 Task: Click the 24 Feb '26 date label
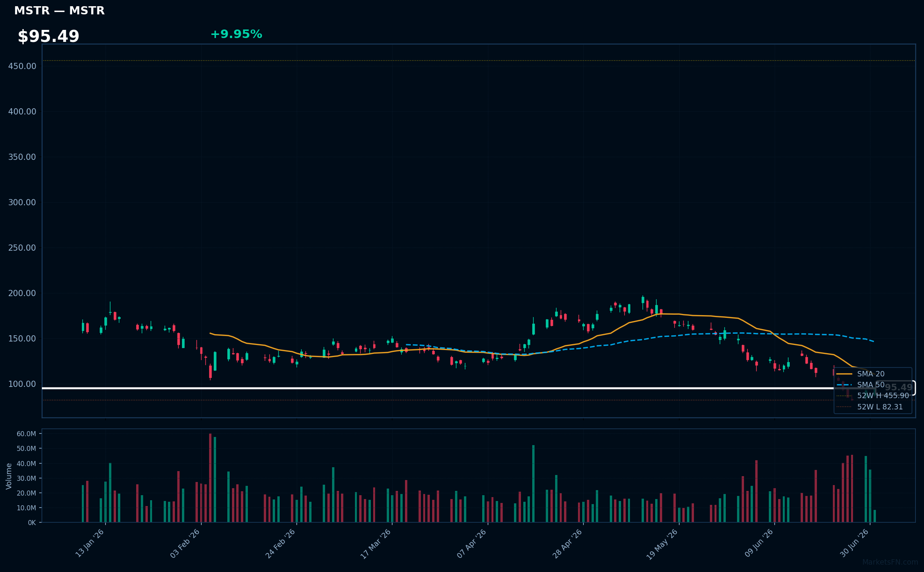click(280, 543)
